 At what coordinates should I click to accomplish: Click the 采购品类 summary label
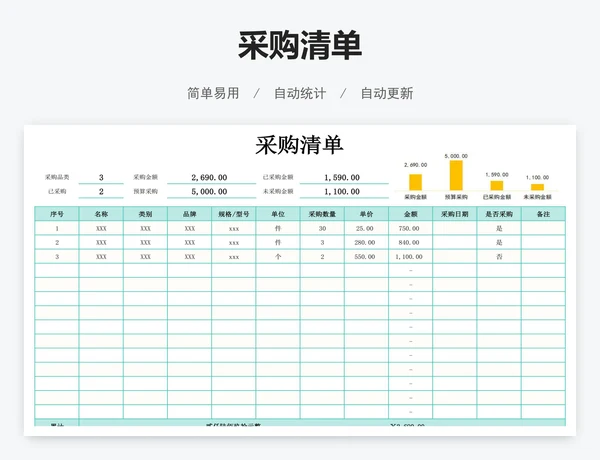(57, 177)
